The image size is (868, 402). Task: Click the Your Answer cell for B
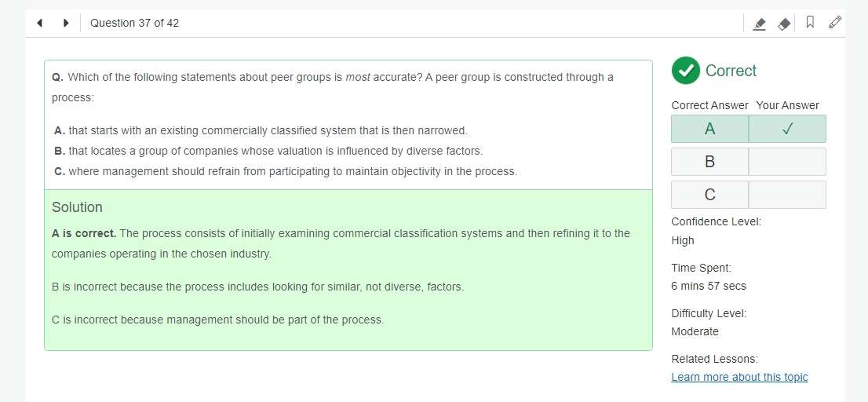787,162
